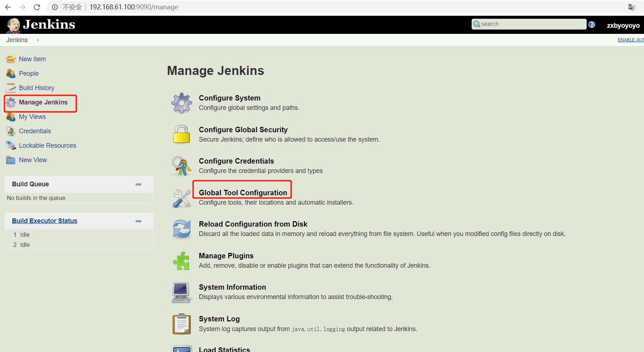
Task: Select Manage Jenkins in the sidebar
Action: [x=43, y=102]
